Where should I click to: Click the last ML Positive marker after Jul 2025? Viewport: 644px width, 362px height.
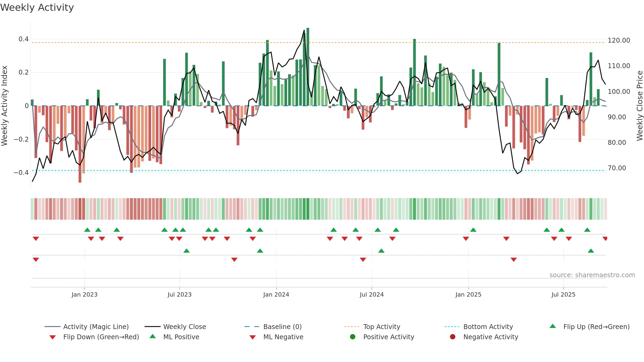coord(591,251)
